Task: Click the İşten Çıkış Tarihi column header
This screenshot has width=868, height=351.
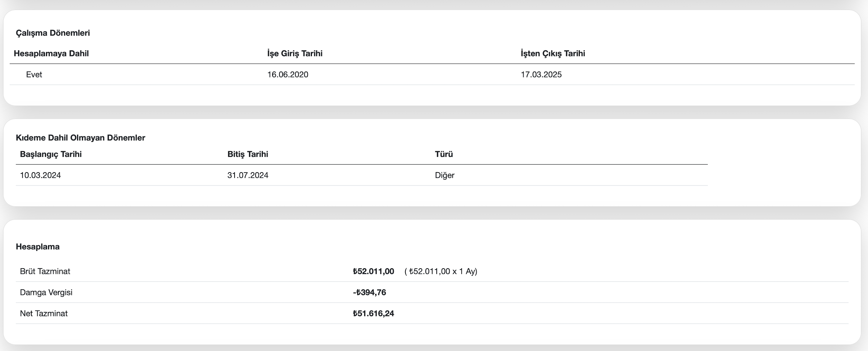Action: [x=553, y=53]
